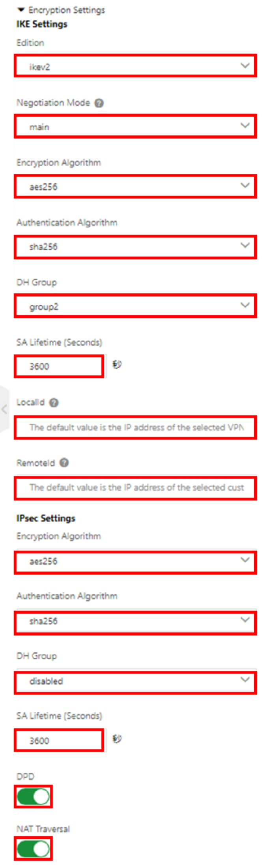The image size is (265, 868).
Task: Disable the NAT Traversal switch
Action: click(x=33, y=849)
